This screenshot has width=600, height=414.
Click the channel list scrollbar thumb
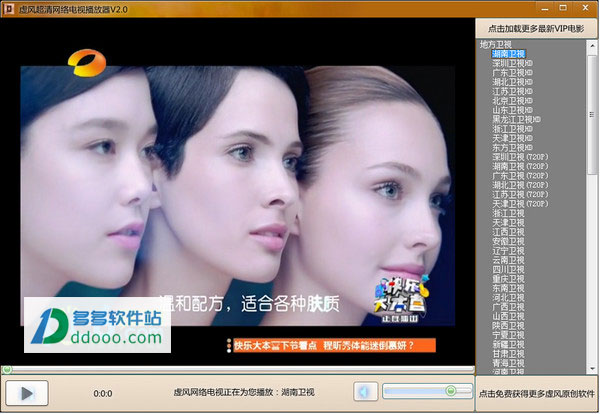592,115
